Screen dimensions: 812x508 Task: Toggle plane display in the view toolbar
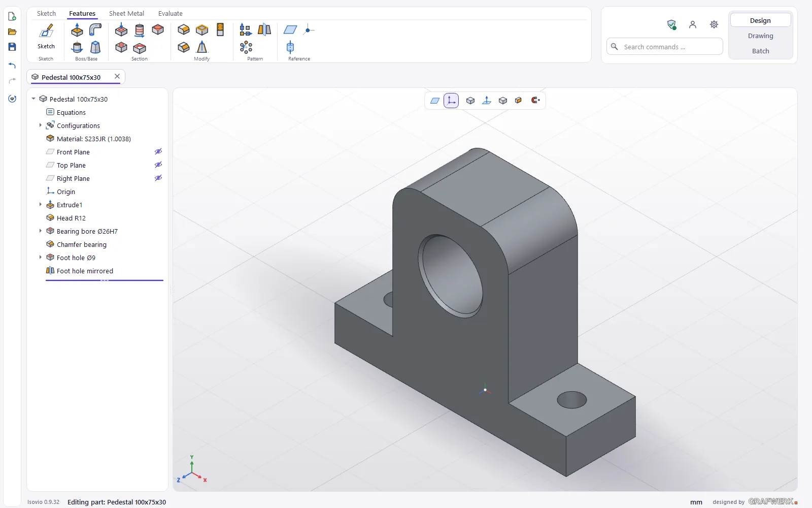click(x=435, y=101)
